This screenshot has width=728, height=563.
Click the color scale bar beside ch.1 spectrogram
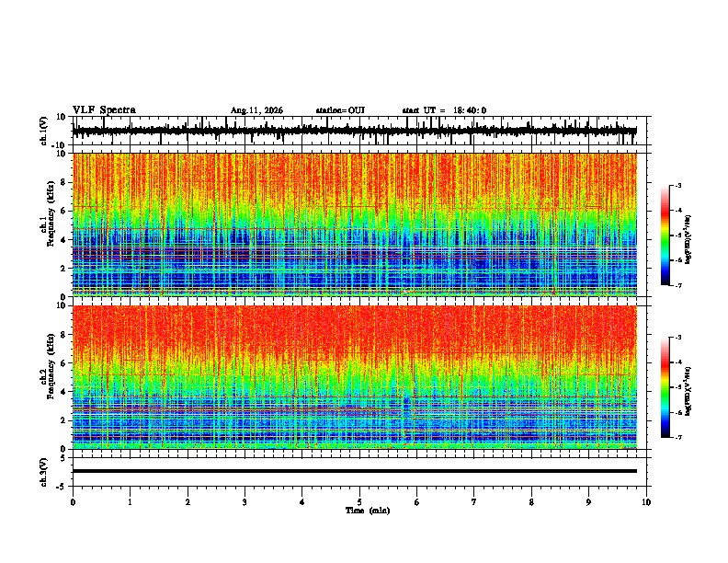pos(665,236)
